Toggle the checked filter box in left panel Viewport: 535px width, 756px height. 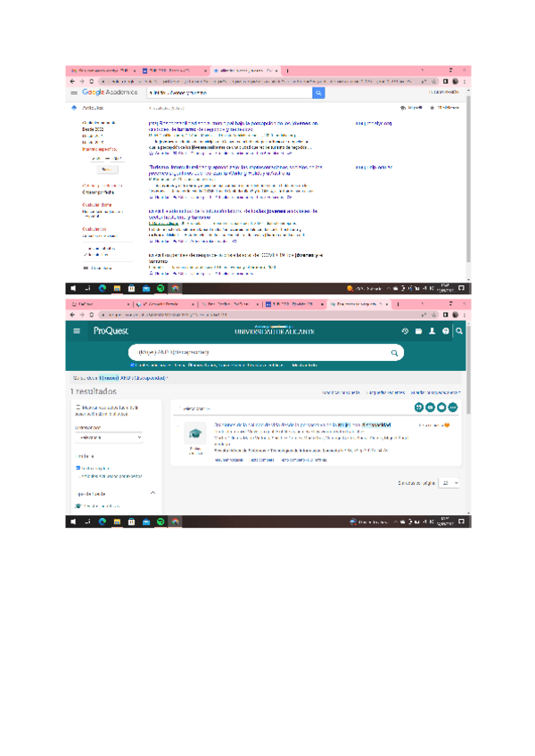click(78, 467)
